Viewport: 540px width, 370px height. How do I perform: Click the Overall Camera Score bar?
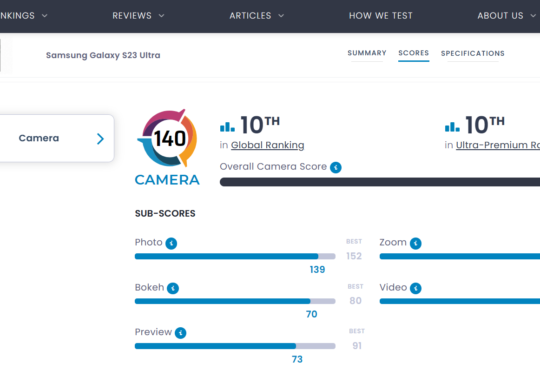(x=380, y=182)
